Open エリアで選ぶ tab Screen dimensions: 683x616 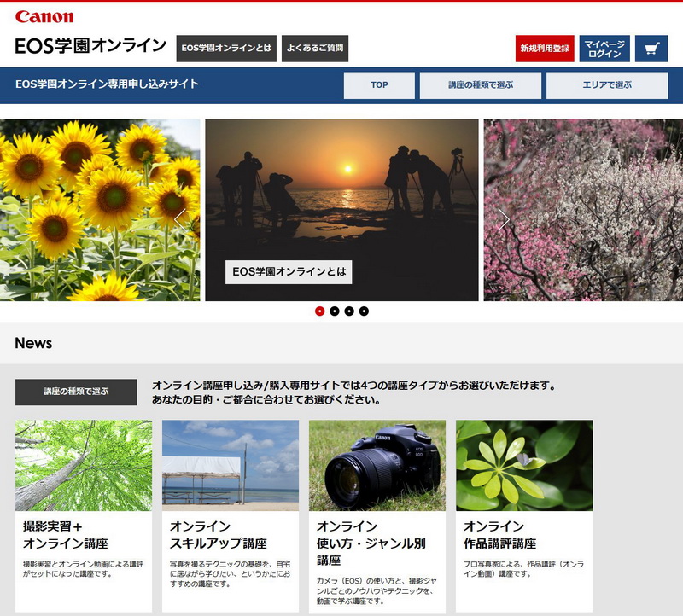pyautogui.click(x=607, y=85)
